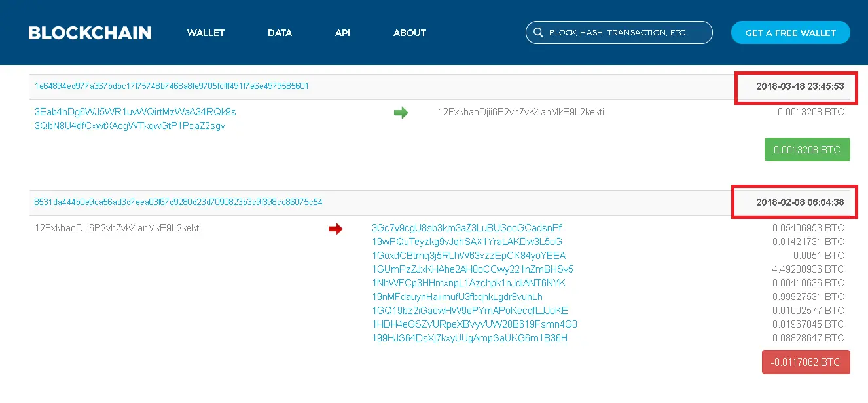
Task: Select timestamp 2018-03-18 23:45:53
Action: pyautogui.click(x=800, y=86)
